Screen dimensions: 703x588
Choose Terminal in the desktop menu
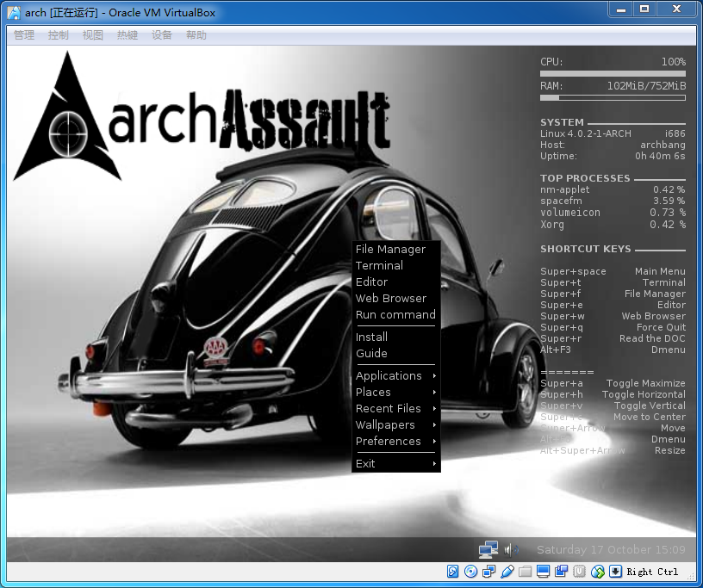click(x=396, y=265)
